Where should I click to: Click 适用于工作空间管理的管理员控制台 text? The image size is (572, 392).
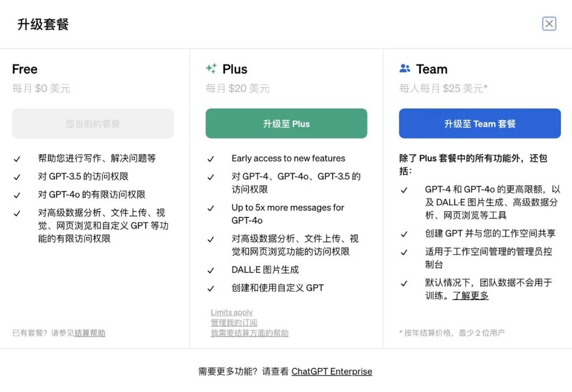click(488, 258)
